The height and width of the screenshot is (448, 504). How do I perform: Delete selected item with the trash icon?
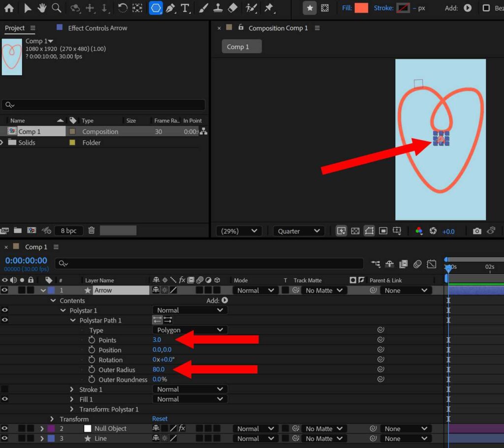[92, 230]
